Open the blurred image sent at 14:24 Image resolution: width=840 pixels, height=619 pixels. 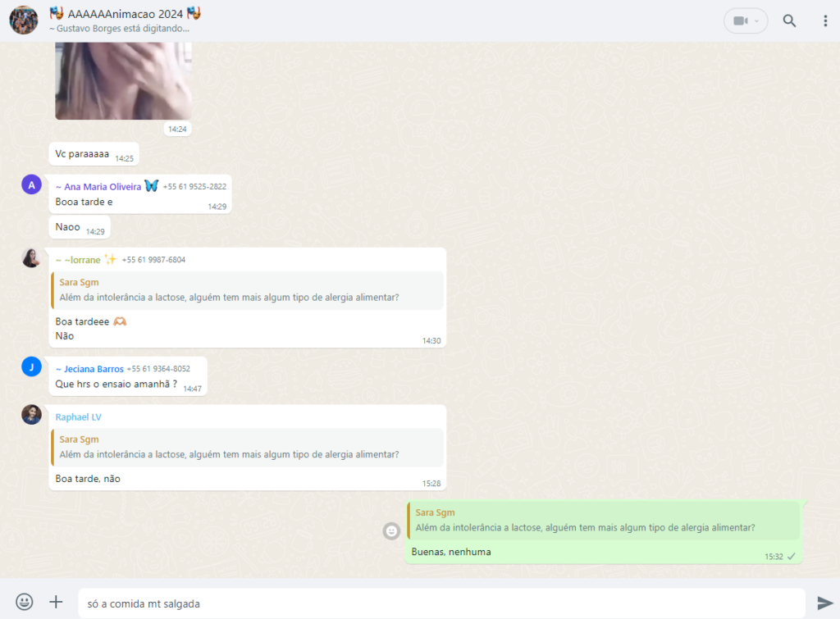[x=123, y=81]
